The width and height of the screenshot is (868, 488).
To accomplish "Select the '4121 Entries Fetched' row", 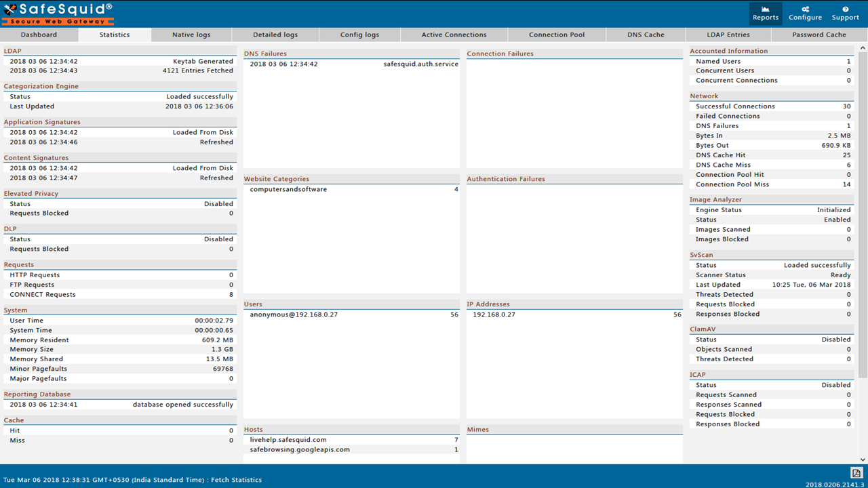I will click(120, 70).
